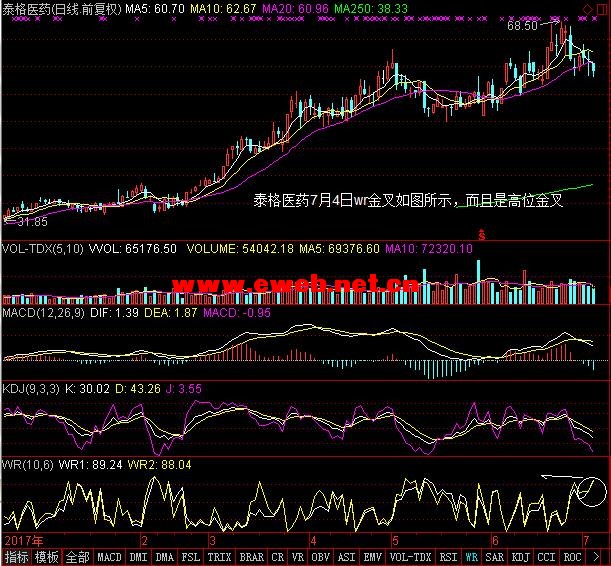
Task: Click the DEA: 1.87 value
Action: pos(171,313)
